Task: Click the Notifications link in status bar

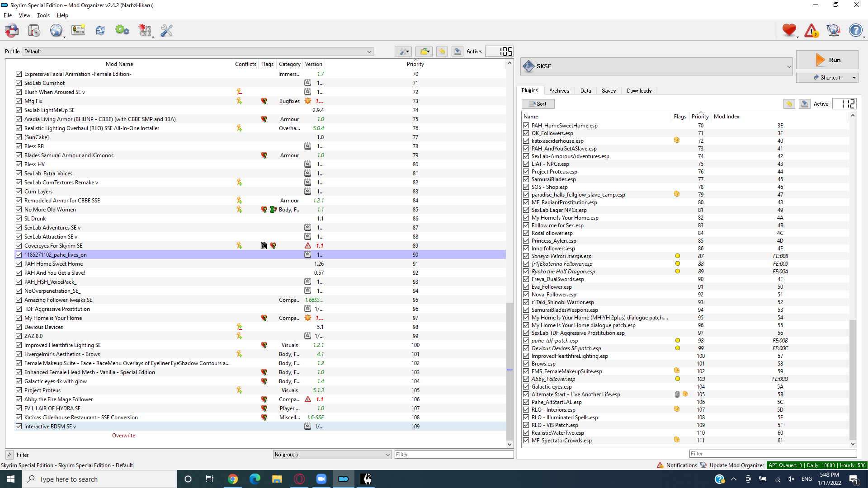Action: [677, 465]
